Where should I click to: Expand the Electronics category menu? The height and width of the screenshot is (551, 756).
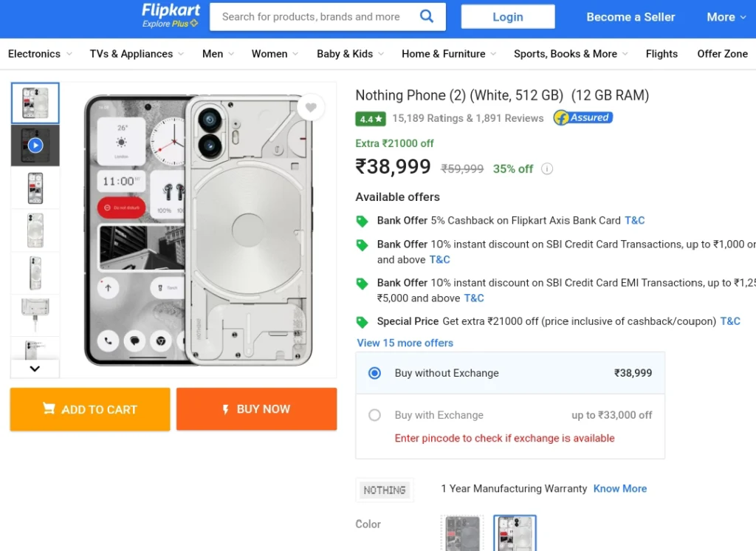(x=40, y=54)
